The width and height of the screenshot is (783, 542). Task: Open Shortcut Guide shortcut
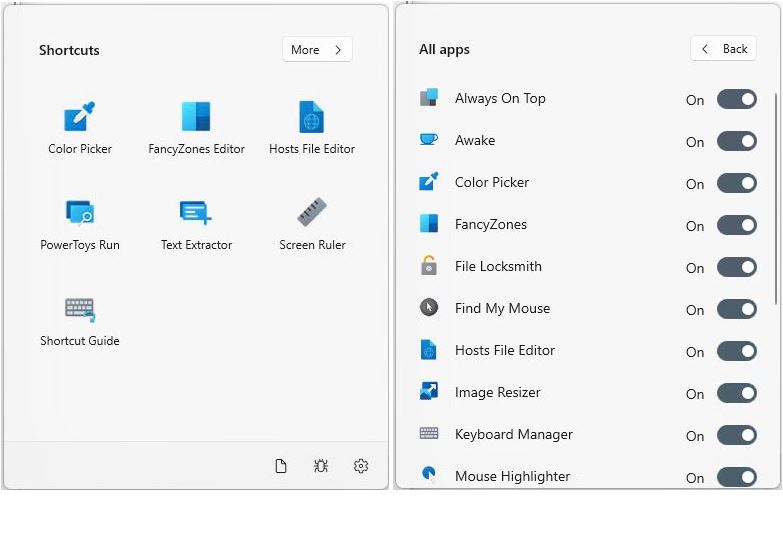tap(80, 321)
